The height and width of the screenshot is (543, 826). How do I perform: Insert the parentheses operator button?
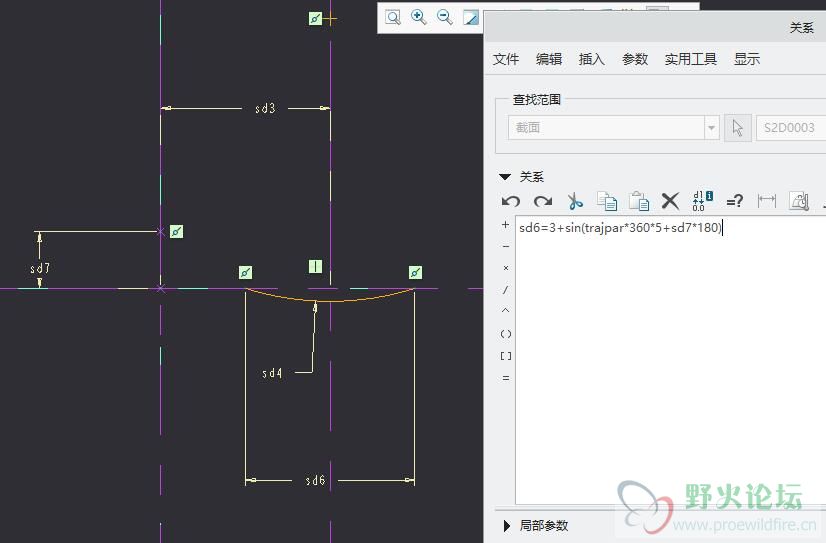pos(505,334)
